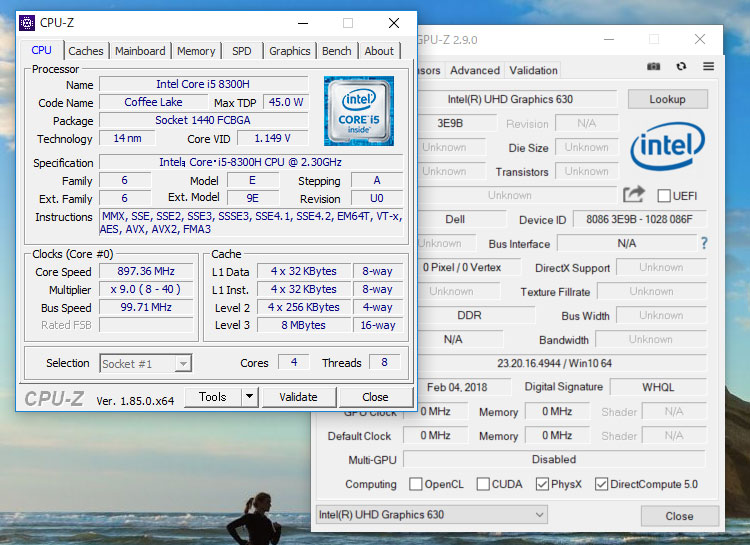The width and height of the screenshot is (750, 545).
Task: Click the Technology value 14 nm
Action: click(127, 138)
